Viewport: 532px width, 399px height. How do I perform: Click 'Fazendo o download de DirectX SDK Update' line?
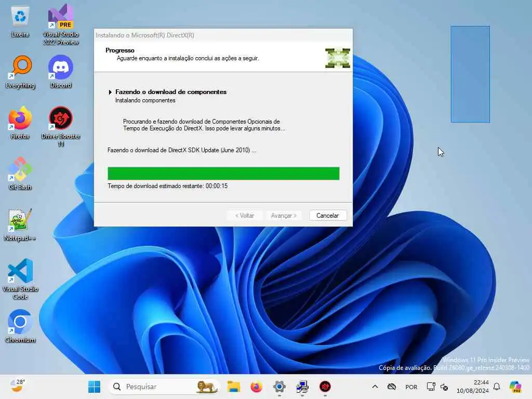tap(182, 150)
